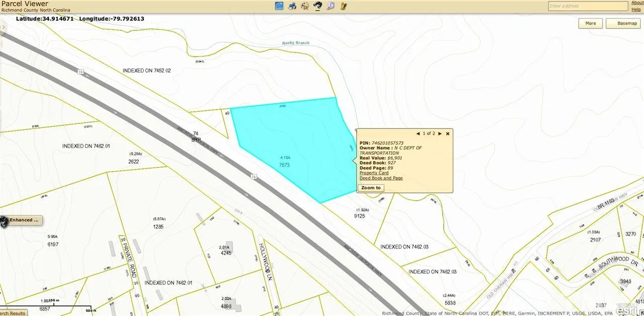Close the parcel info popup
The image size is (644, 316).
(447, 134)
